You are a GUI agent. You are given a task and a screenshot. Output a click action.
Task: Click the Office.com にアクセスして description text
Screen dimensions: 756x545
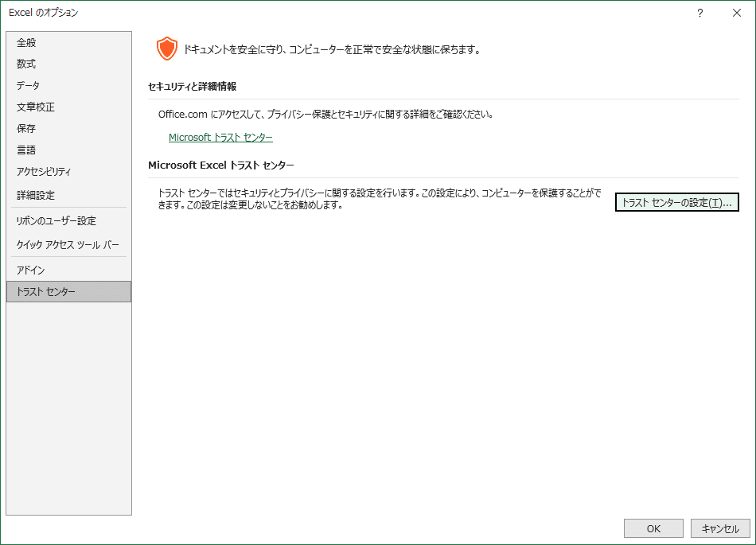pos(325,115)
